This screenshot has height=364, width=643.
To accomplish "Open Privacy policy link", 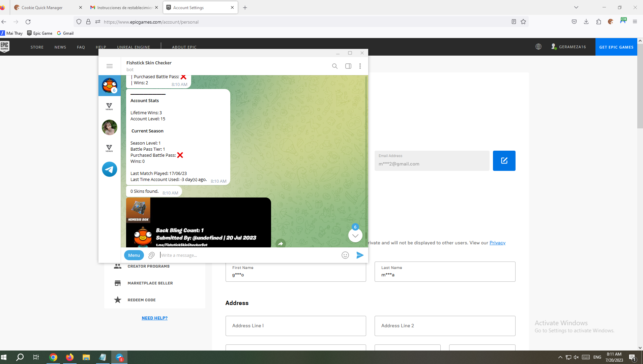I will click(x=497, y=243).
